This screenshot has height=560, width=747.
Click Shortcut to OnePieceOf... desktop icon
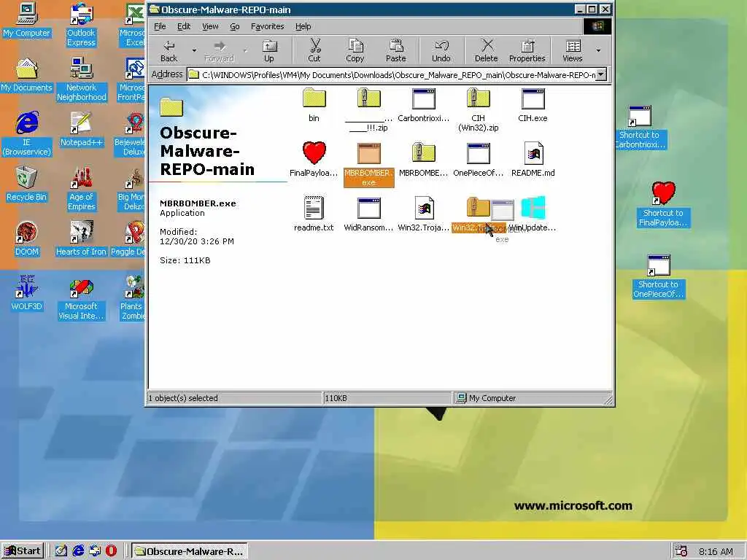[659, 277]
